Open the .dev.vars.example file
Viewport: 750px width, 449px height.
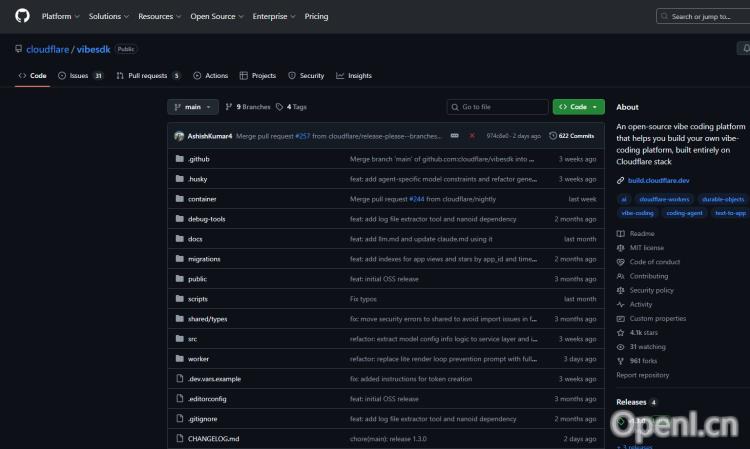pos(214,379)
